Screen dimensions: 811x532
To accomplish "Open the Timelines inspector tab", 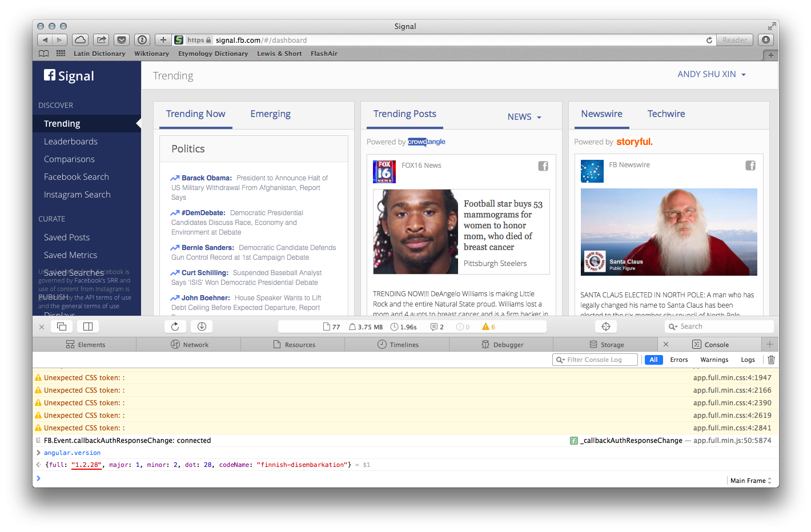I will pos(398,345).
